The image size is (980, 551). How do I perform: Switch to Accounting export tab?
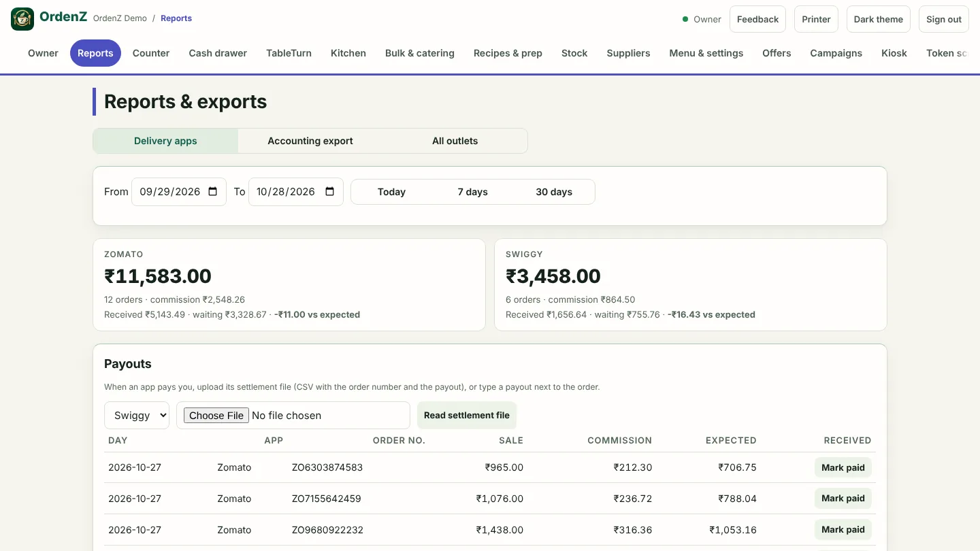[310, 141]
